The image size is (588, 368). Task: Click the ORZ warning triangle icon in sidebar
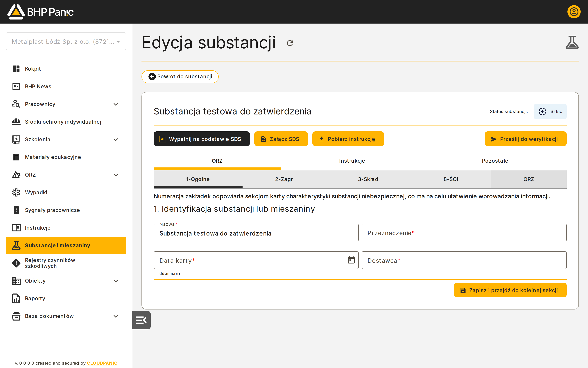pos(16,175)
